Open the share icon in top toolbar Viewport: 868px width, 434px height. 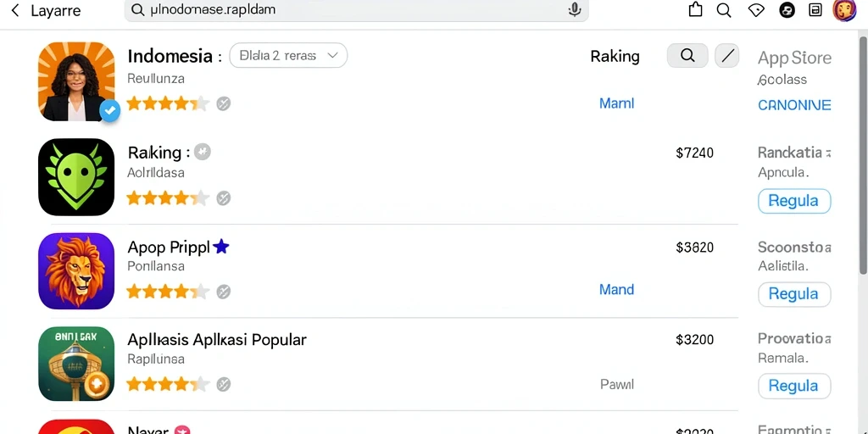(695, 9)
